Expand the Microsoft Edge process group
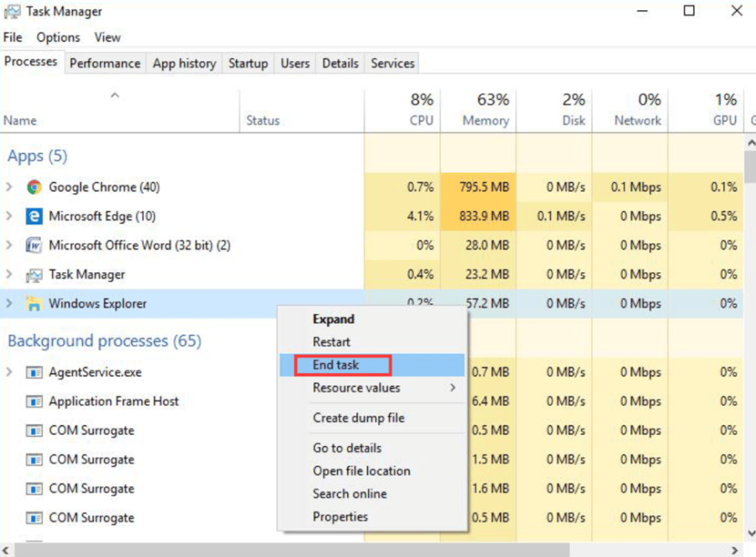This screenshot has width=756, height=557. click(x=8, y=216)
